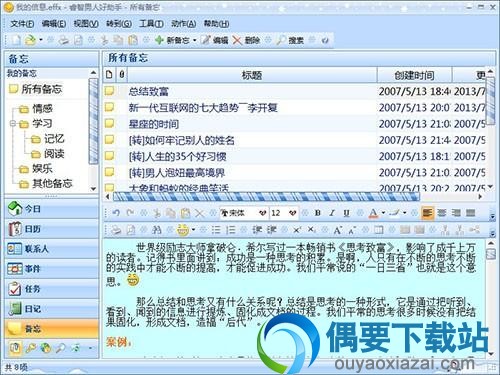Select memo 新一代互联网的七大趋势

click(x=203, y=108)
